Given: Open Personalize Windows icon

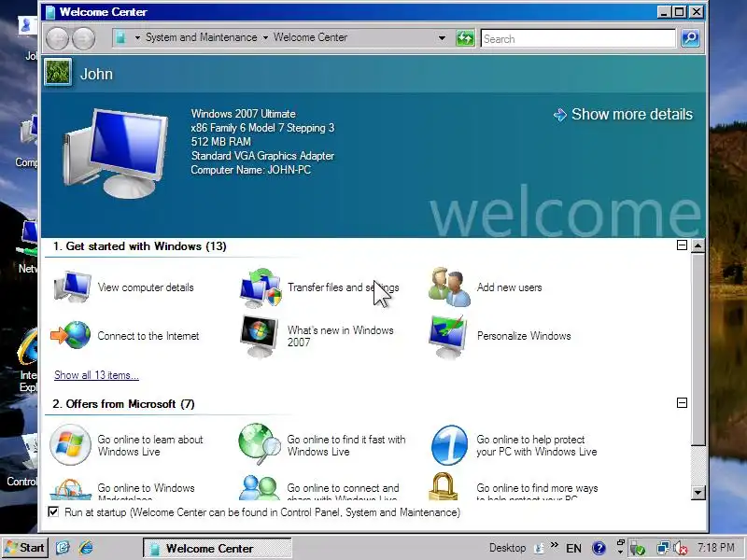Looking at the screenshot, I should [447, 337].
